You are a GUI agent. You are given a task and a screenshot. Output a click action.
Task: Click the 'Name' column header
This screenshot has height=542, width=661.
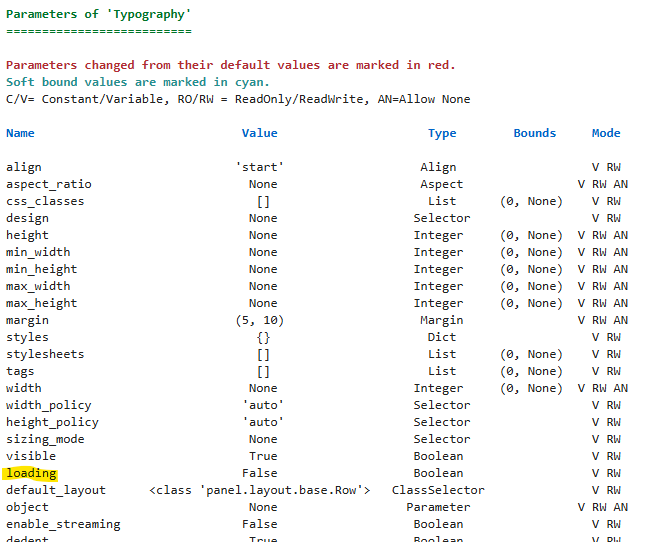pos(20,133)
